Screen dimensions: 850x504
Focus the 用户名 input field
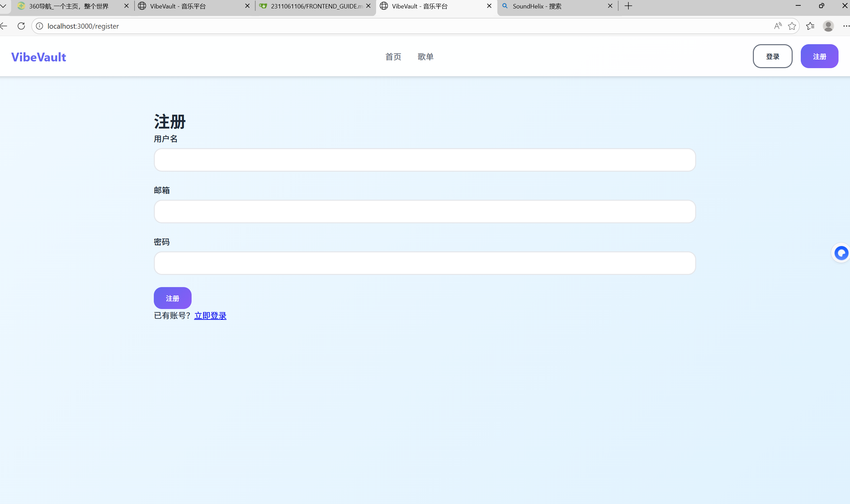(x=424, y=160)
